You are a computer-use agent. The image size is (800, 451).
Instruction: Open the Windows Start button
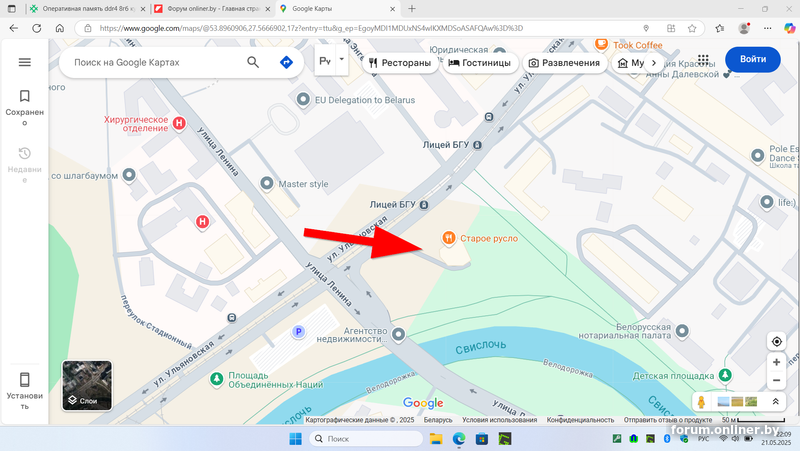click(x=295, y=439)
